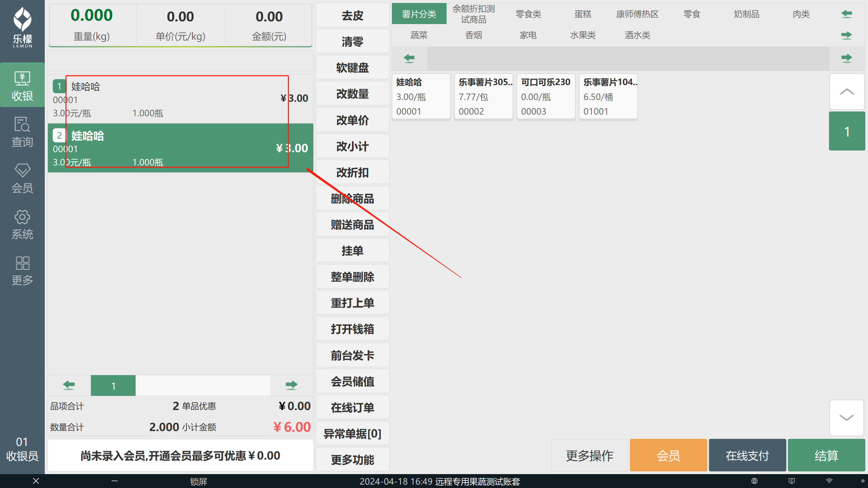Click the 打开钱箱 open cash drawer button
The image size is (868, 488).
coord(353,329)
